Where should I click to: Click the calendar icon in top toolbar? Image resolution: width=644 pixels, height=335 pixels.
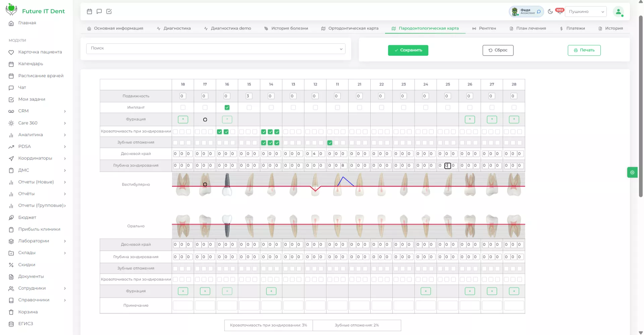(x=90, y=11)
